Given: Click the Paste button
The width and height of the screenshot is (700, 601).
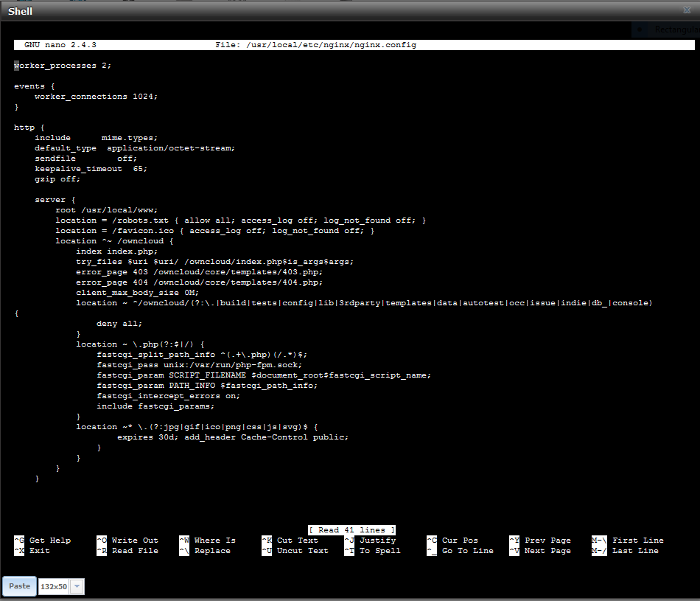Looking at the screenshot, I should pyautogui.click(x=20, y=586).
